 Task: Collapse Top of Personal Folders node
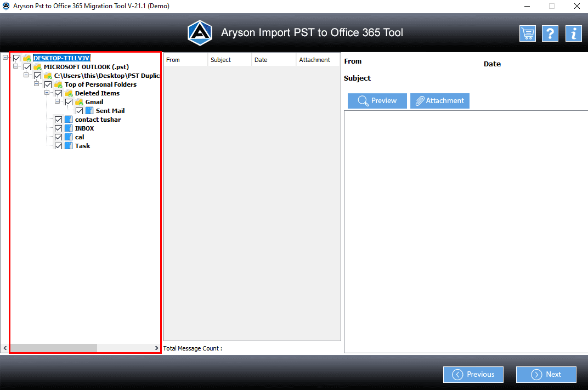pos(37,83)
